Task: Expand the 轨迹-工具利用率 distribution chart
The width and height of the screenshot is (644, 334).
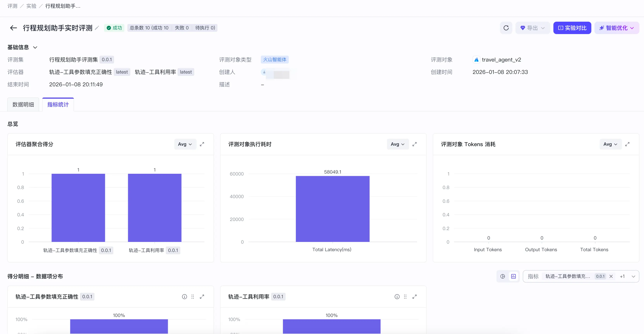Action: coord(415,296)
